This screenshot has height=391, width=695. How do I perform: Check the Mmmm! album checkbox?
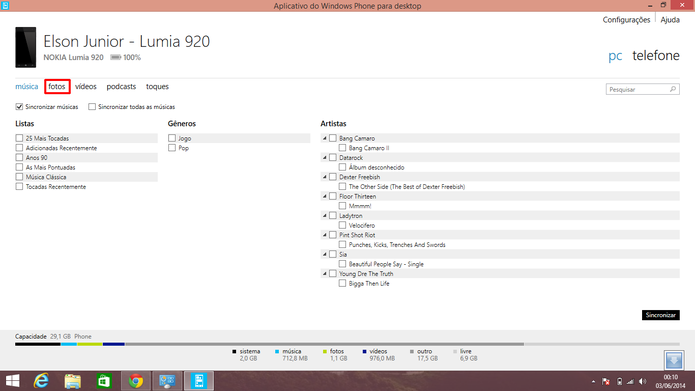342,206
